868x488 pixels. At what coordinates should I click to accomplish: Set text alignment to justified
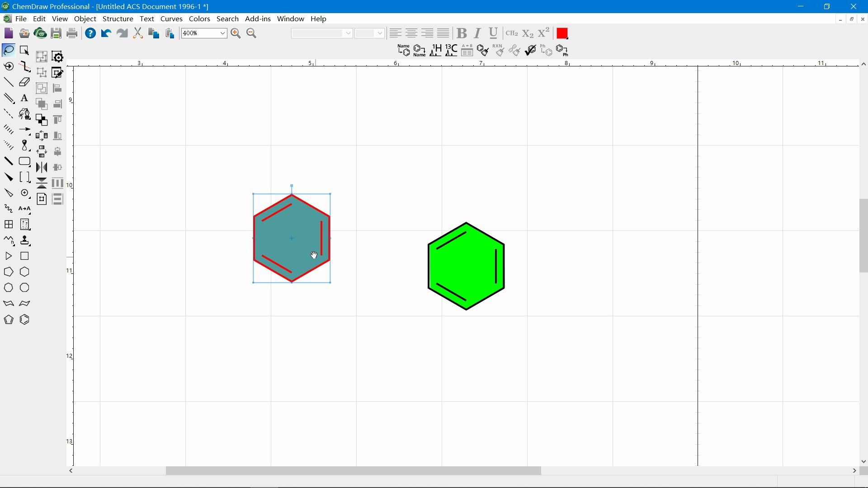pyautogui.click(x=443, y=33)
